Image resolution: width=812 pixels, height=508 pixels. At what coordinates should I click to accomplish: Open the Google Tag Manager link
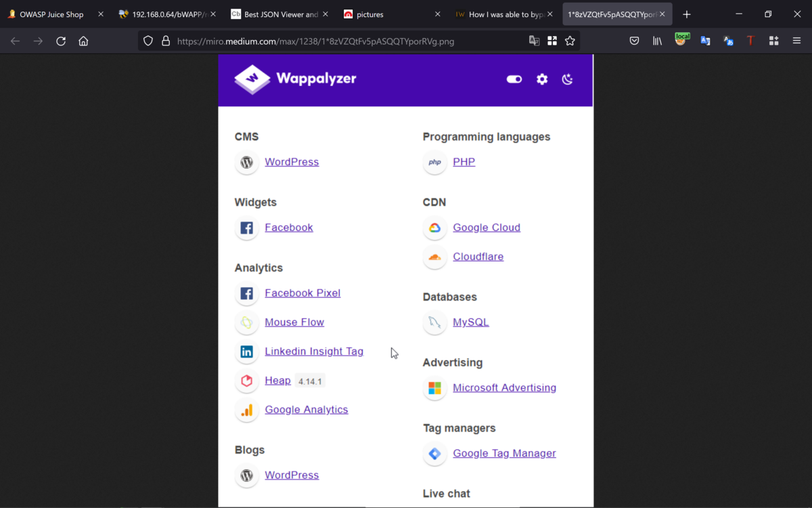click(505, 454)
